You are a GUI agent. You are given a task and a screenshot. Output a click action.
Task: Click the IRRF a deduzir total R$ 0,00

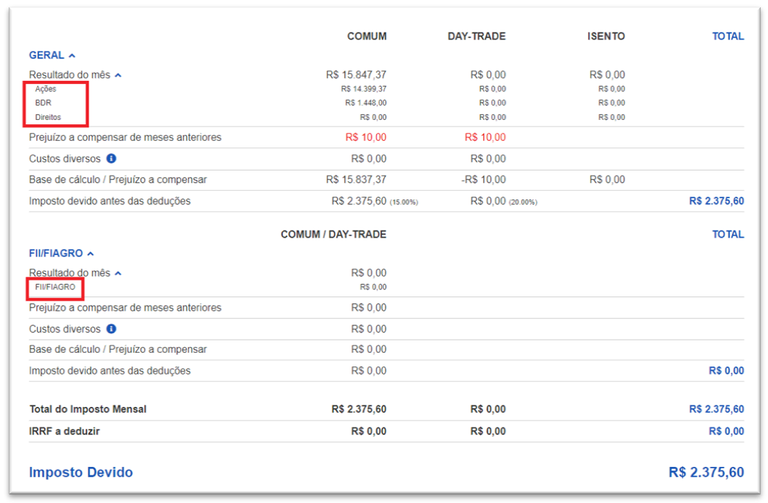tap(726, 431)
